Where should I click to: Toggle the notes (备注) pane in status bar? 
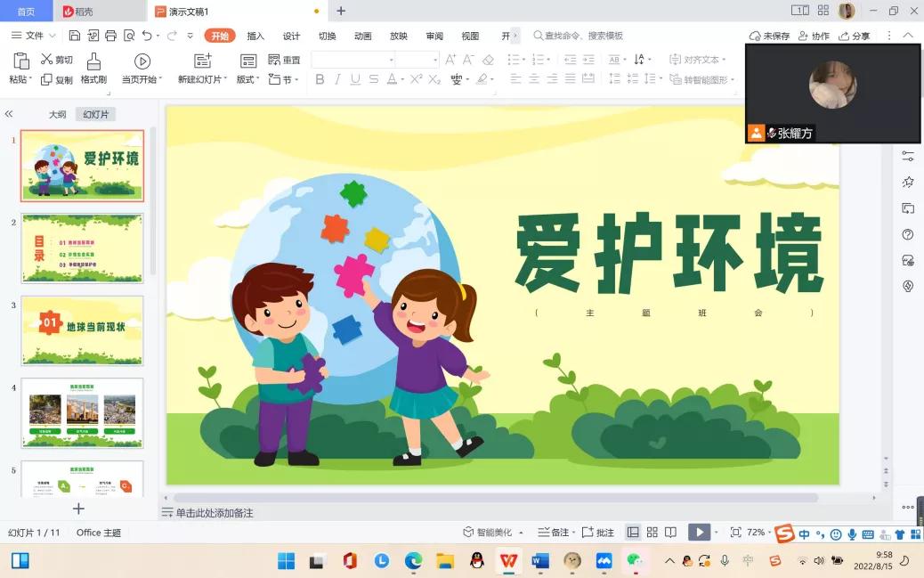click(x=554, y=533)
